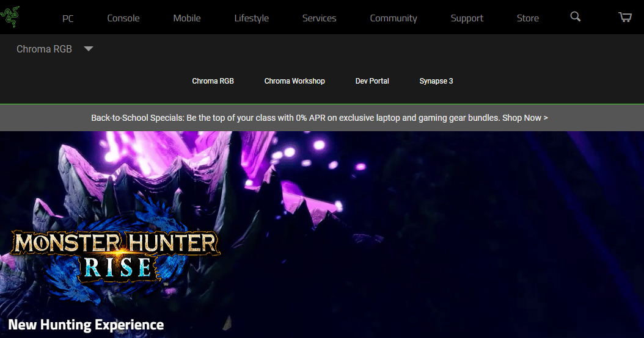Open the shopping cart icon

click(624, 17)
